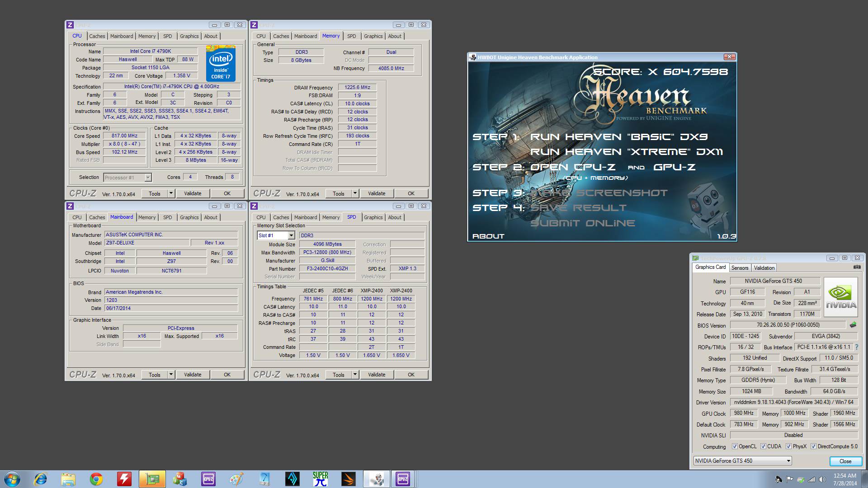Click Tools button in the Mainboard window
868x488 pixels.
(155, 375)
